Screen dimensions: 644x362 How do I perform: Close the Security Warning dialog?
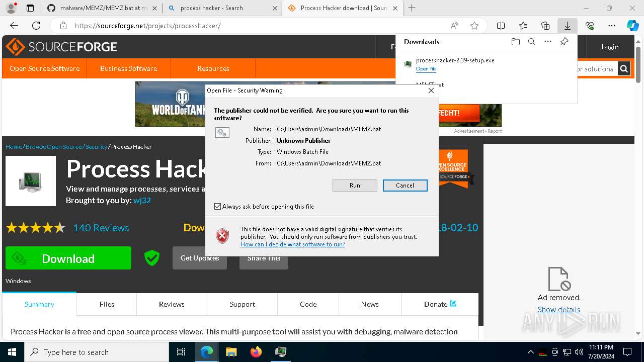point(431,90)
